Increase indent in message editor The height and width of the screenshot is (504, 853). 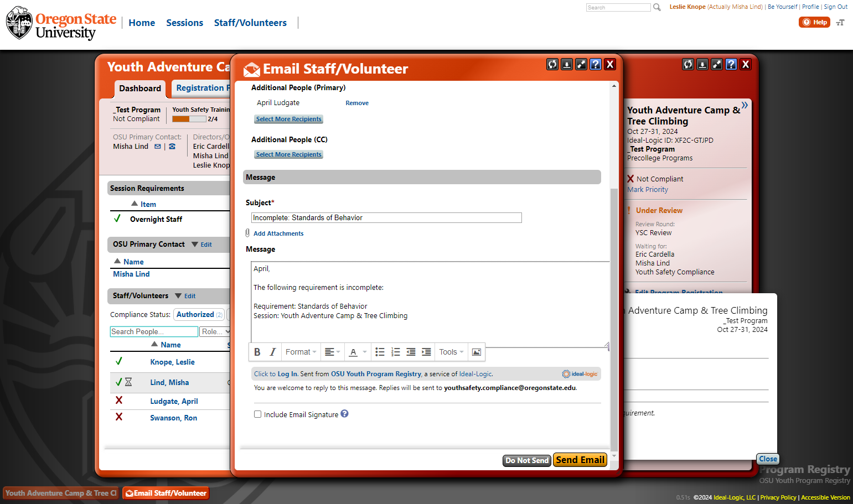pos(426,352)
